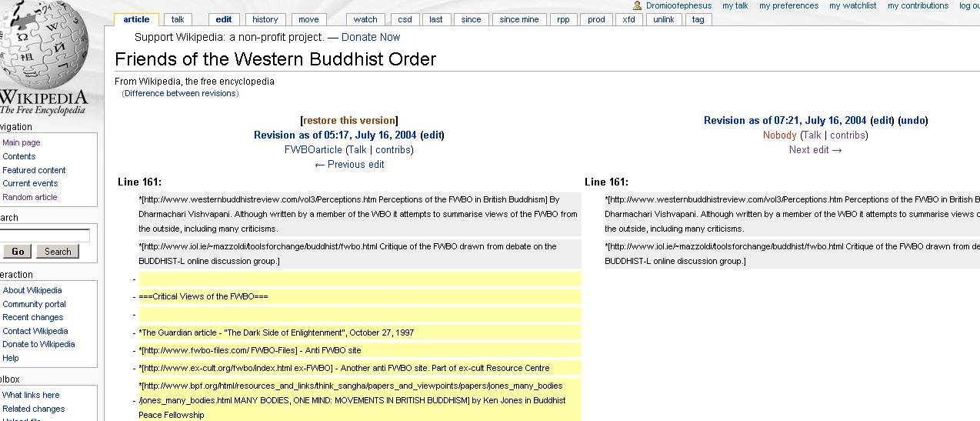The width and height of the screenshot is (980, 421).
Task: Open the xfd tab
Action: click(x=628, y=19)
